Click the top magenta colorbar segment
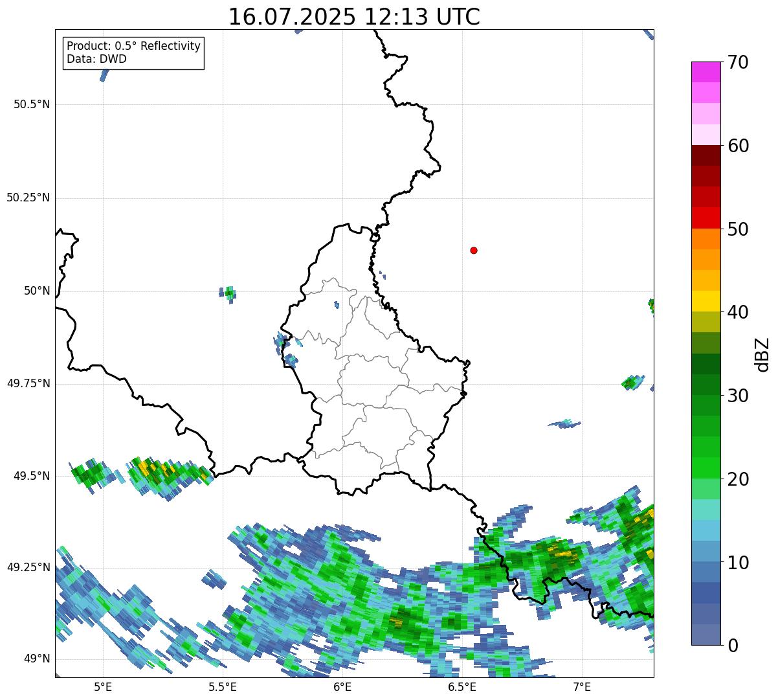Image resolution: width=778 pixels, height=700 pixels. (706, 72)
